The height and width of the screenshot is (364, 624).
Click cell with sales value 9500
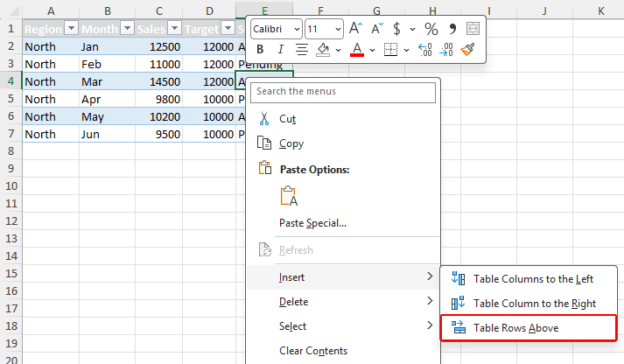coord(158,134)
